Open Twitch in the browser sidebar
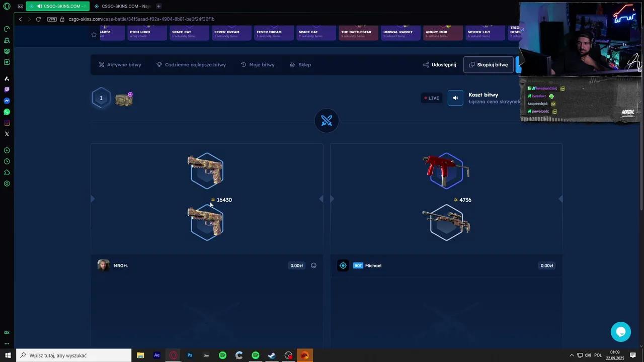Image resolution: width=644 pixels, height=362 pixels. point(7,89)
